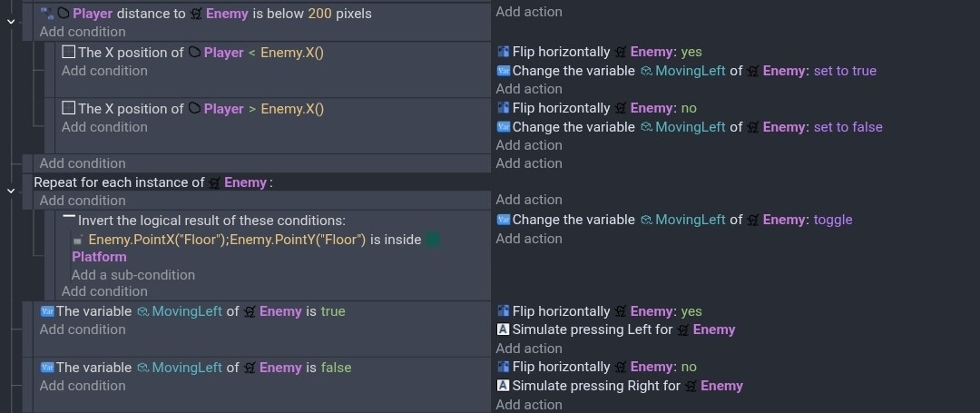
Task: Collapse the Repeat for each instance event
Action: pyautogui.click(x=11, y=190)
